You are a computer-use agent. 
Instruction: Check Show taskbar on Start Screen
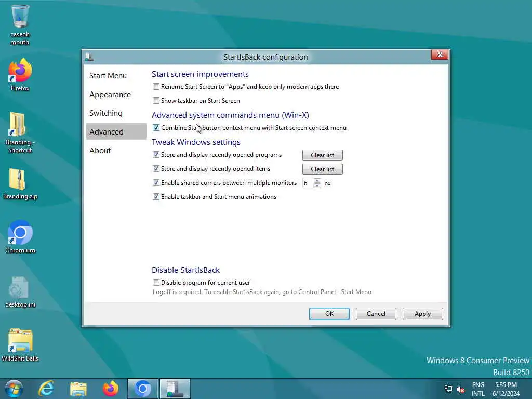coord(156,101)
